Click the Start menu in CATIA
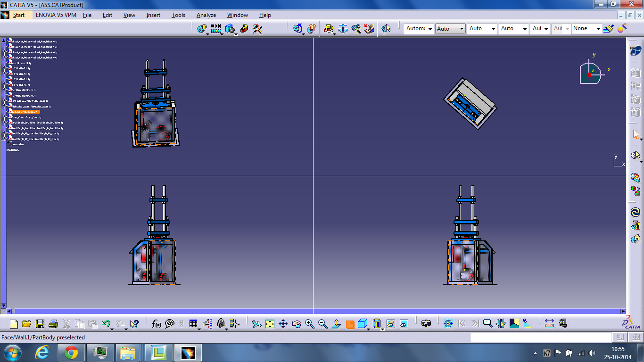The height and width of the screenshot is (362, 644). 19,15
